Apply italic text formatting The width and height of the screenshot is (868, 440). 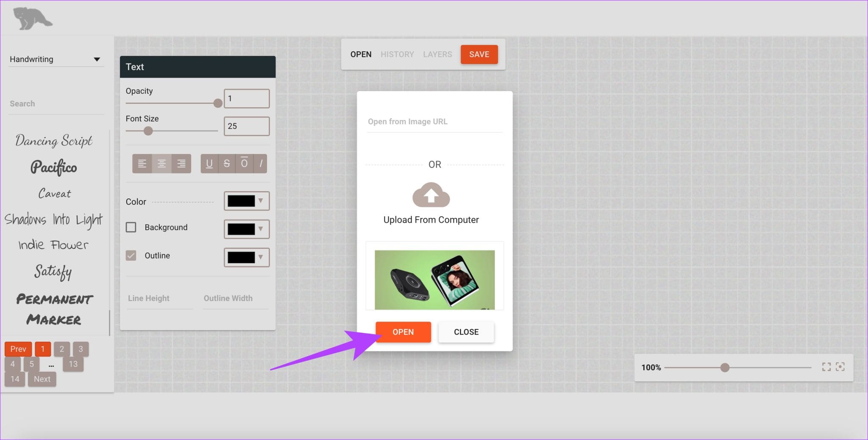[261, 164]
